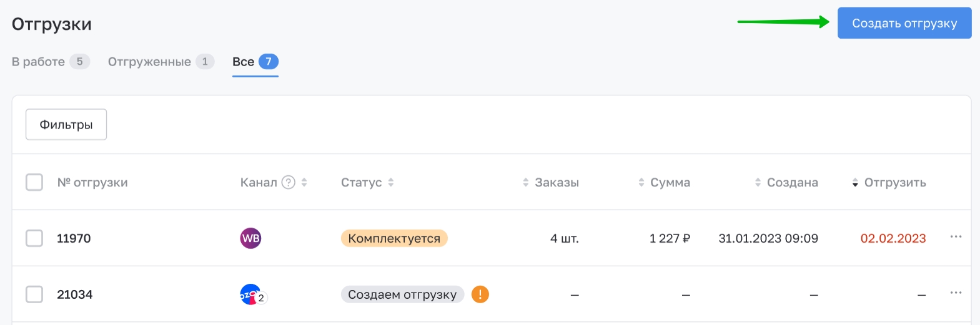Toggle the select-all checkbox in table header

point(34,182)
